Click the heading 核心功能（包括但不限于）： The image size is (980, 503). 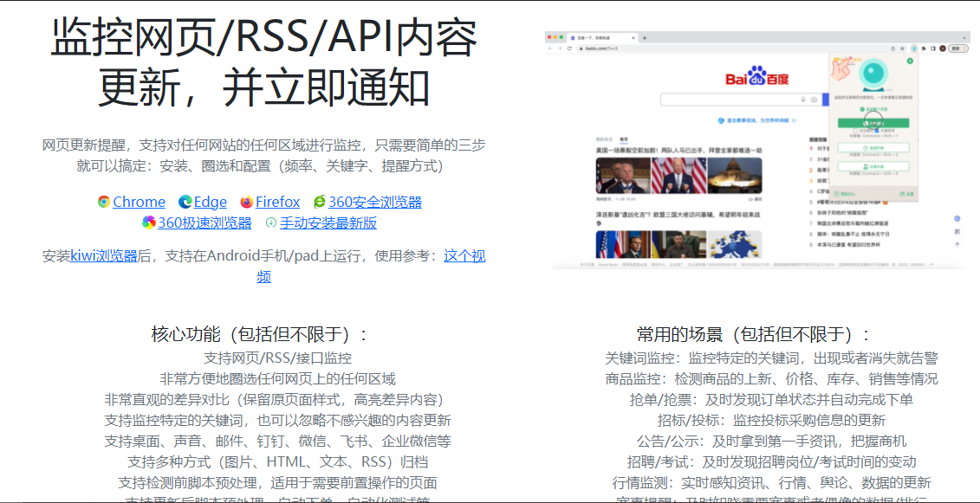coord(261,334)
